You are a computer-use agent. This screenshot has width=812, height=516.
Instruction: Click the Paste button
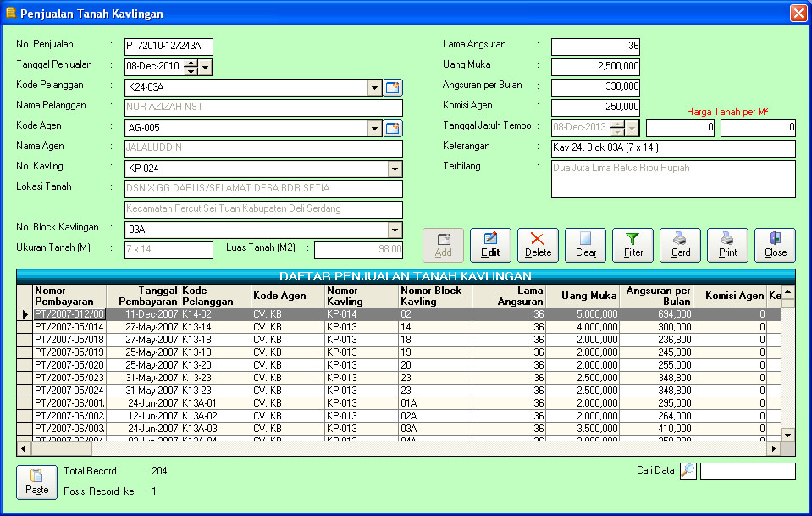(x=36, y=482)
